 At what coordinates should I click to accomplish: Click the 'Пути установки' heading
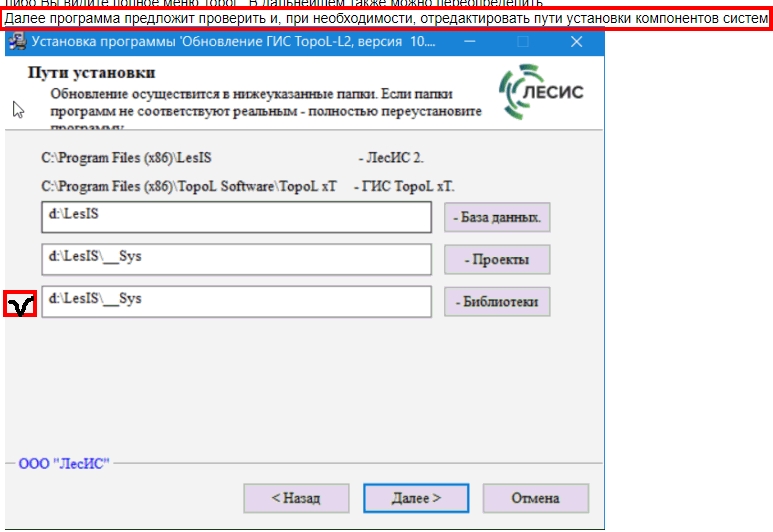pos(92,73)
